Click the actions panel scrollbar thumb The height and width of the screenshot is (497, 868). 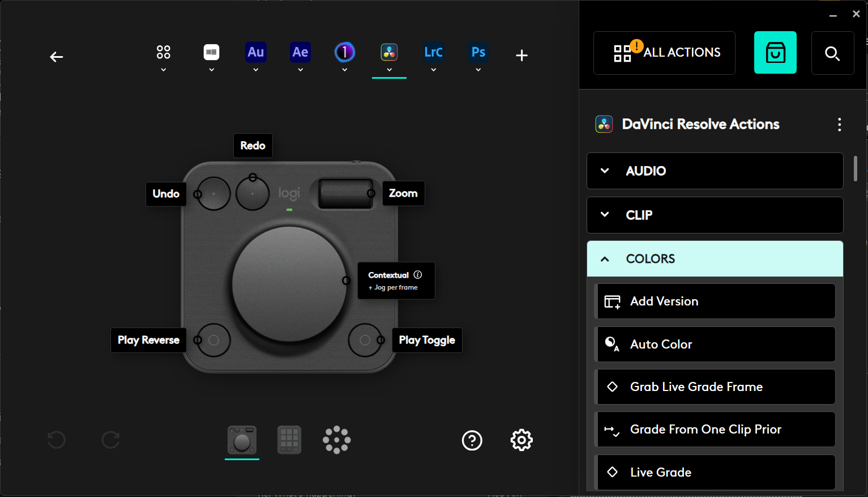pyautogui.click(x=855, y=168)
